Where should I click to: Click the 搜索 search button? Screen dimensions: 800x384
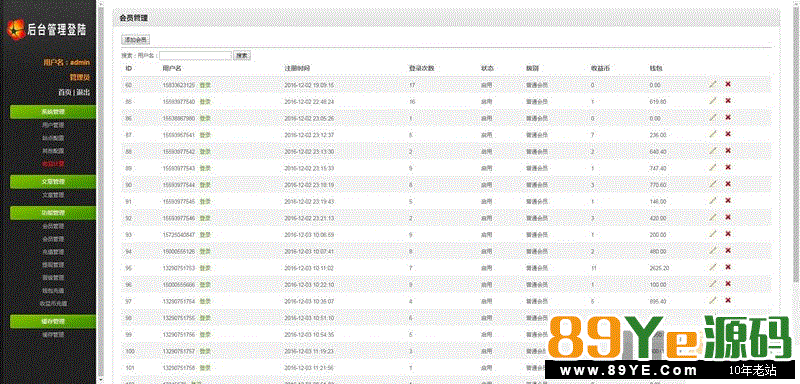pyautogui.click(x=242, y=56)
